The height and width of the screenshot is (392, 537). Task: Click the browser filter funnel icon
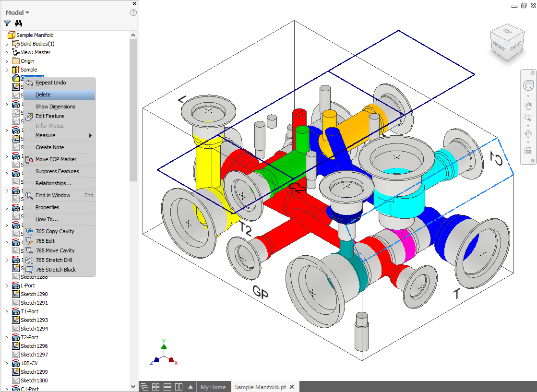(7, 23)
